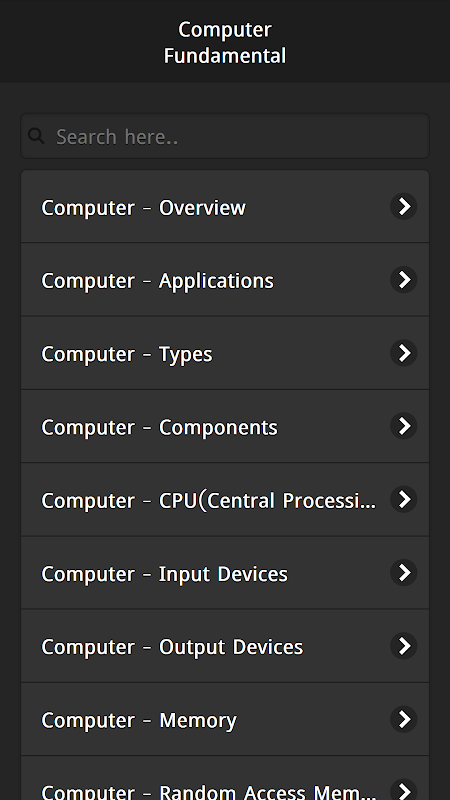Select Computer - Input Devices entry
This screenshot has height=800, width=450.
pyautogui.click(x=225, y=572)
